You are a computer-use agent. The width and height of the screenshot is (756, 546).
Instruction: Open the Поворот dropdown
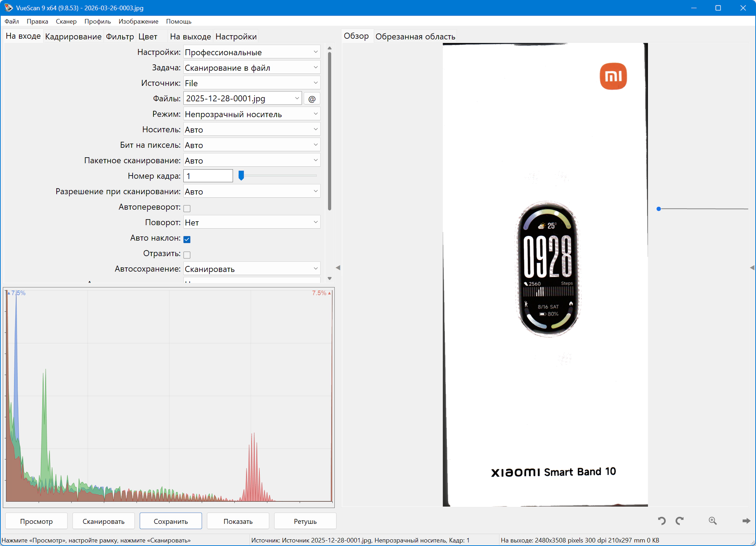click(x=252, y=222)
